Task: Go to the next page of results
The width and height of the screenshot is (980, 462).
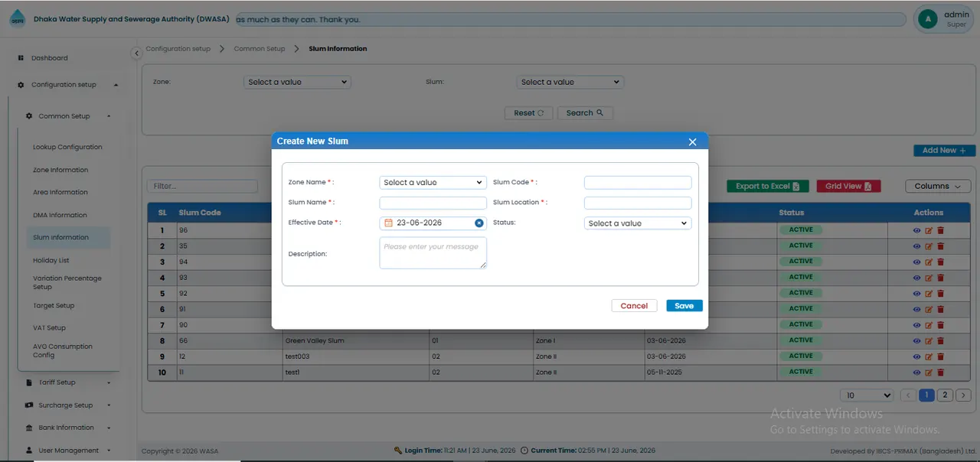Action: (964, 395)
